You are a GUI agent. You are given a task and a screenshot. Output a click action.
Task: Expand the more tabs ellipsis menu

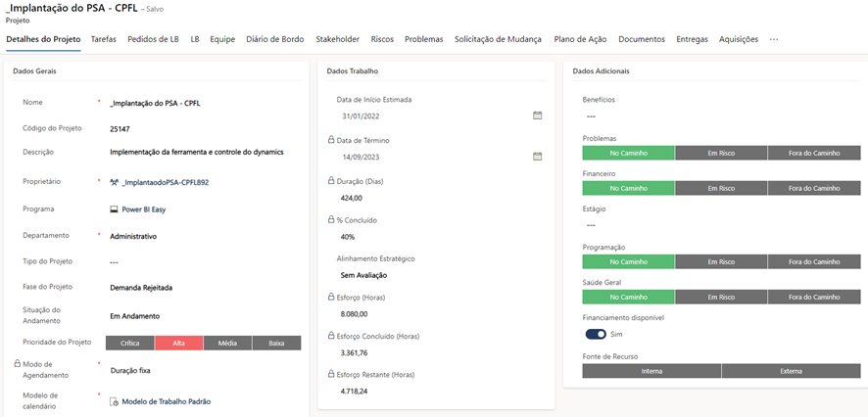(x=774, y=39)
